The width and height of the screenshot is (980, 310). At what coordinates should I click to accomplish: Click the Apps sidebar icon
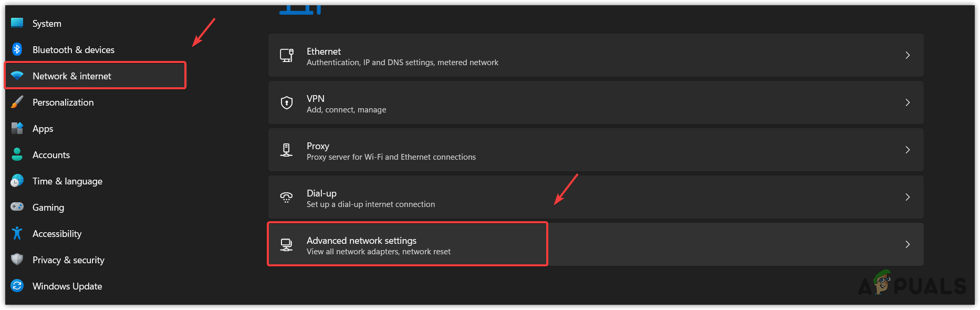click(x=17, y=128)
